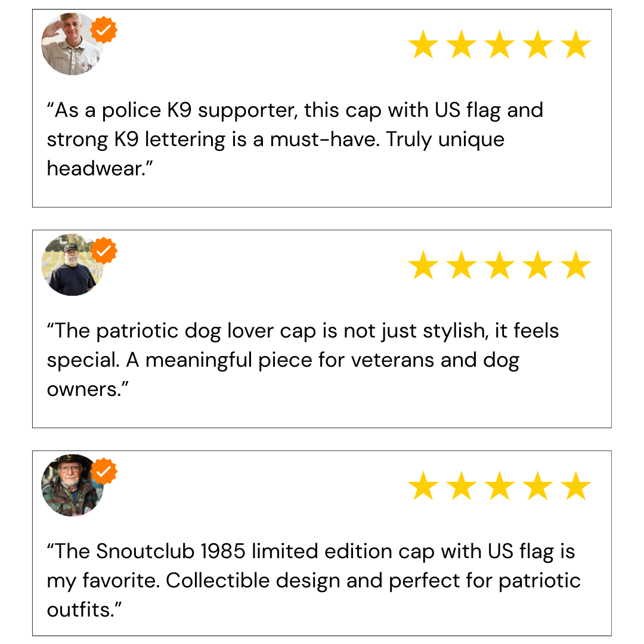
Task: Click third star of the K9 supporter review
Action: [x=500, y=44]
